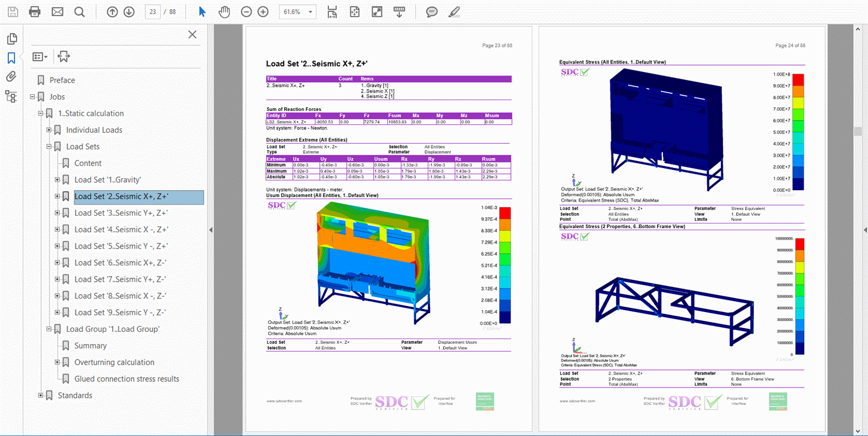Expand Load Set '3..Seismic Y+, Z+' node
This screenshot has height=436, width=868.
click(x=57, y=213)
